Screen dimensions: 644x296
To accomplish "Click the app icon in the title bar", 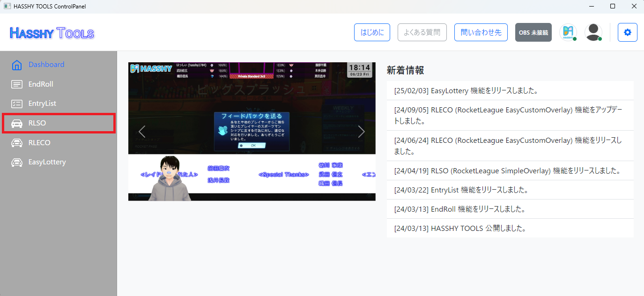I will pyautogui.click(x=7, y=7).
